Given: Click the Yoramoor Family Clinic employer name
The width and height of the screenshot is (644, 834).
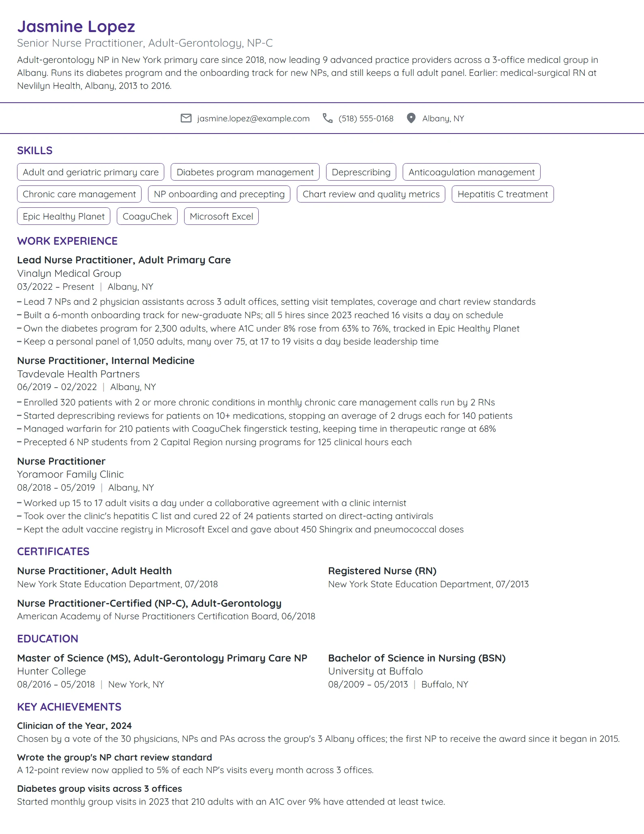Looking at the screenshot, I should [x=70, y=474].
